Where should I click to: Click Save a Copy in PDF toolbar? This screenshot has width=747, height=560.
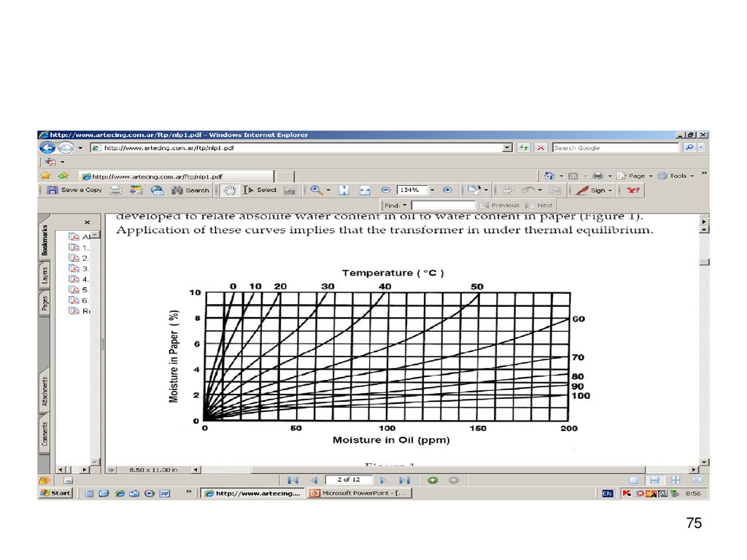75,190
